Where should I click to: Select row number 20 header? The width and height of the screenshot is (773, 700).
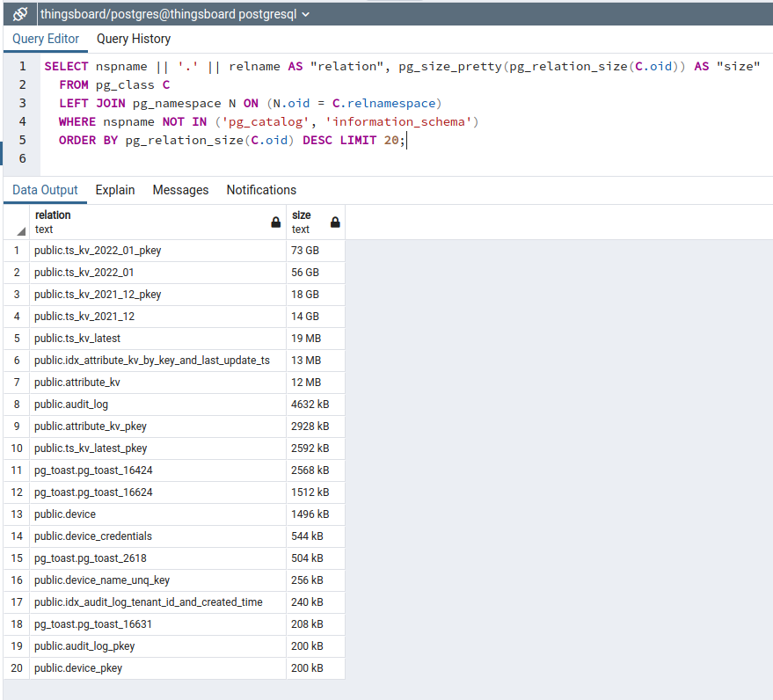click(16, 668)
